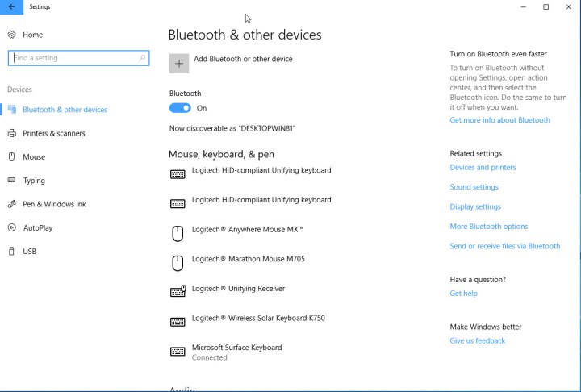Image resolution: width=581 pixels, height=392 pixels.
Task: Open Get more info about Bluetooth link
Action: pos(499,120)
